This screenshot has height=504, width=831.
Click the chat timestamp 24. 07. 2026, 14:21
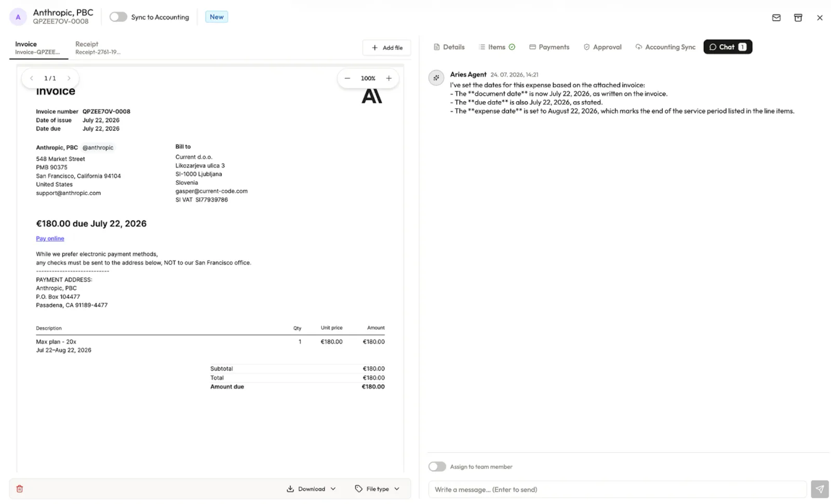tap(514, 75)
